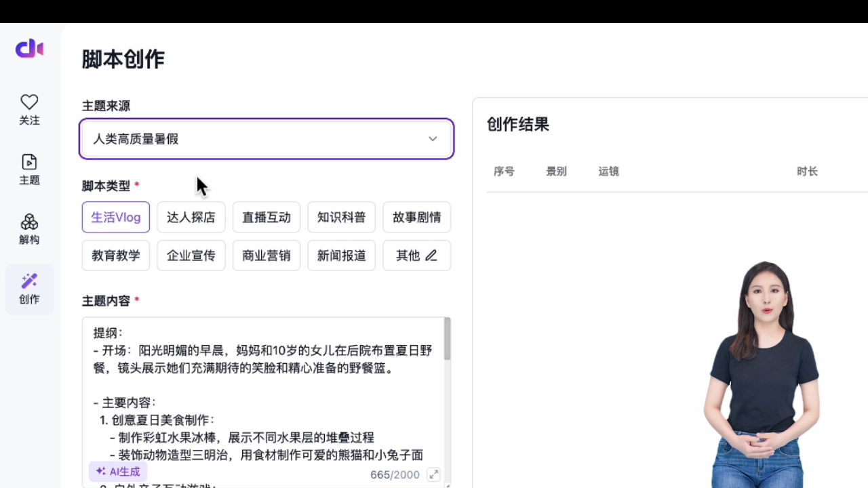Screen dimensions: 868x488
Task: Click the 运镜 column header
Action: pyautogui.click(x=608, y=171)
